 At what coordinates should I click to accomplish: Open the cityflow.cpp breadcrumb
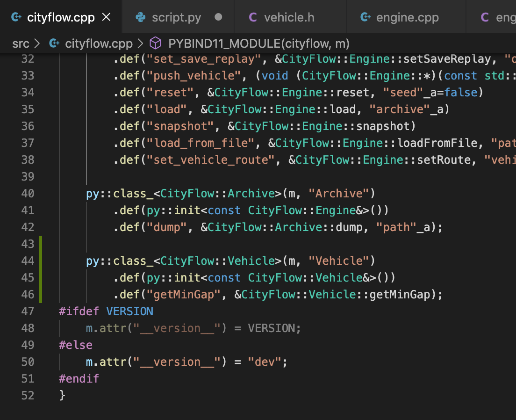pos(99,43)
